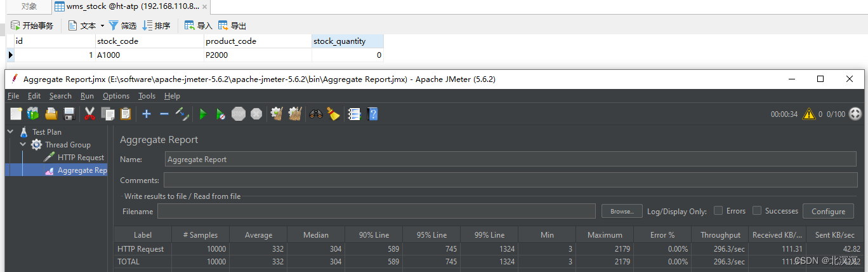
Task: Open the Function Helper list icon
Action: (x=355, y=114)
